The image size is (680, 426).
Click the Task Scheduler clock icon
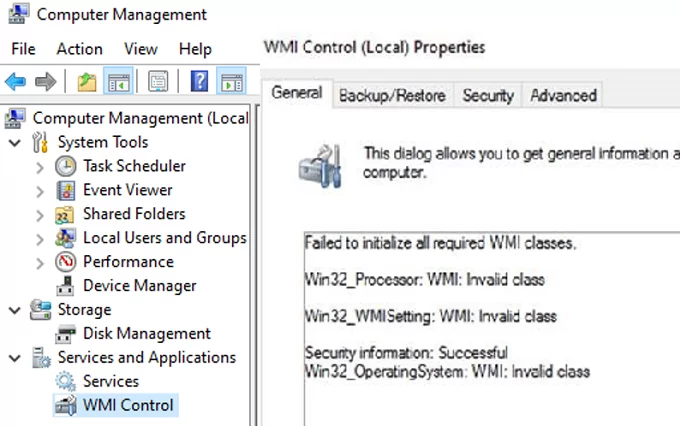click(x=66, y=166)
